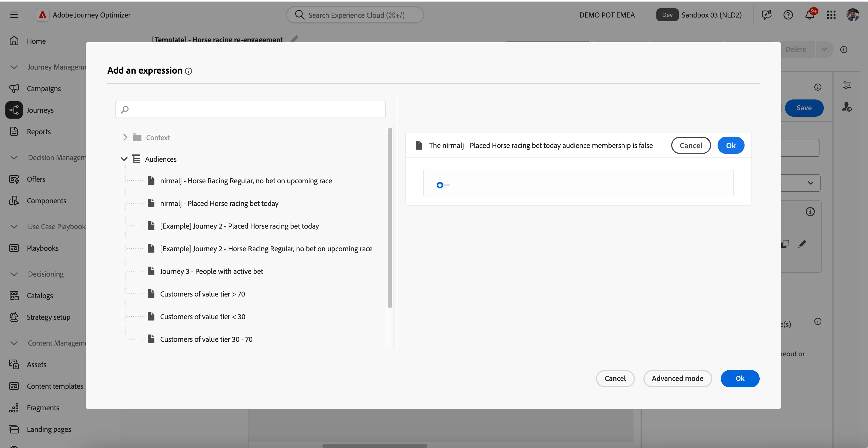Screen dimensions: 868x448
Task: Click Cancel in the expression condition row
Action: click(x=691, y=145)
